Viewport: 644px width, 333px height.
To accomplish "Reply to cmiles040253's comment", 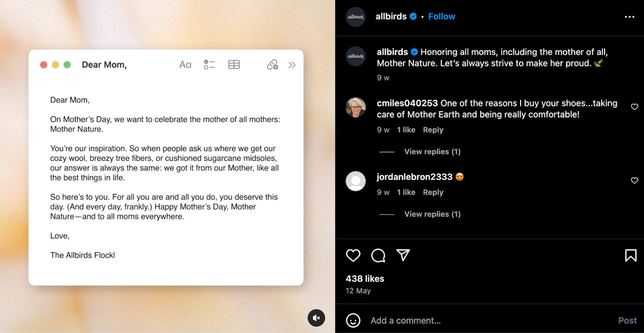I will (x=433, y=130).
